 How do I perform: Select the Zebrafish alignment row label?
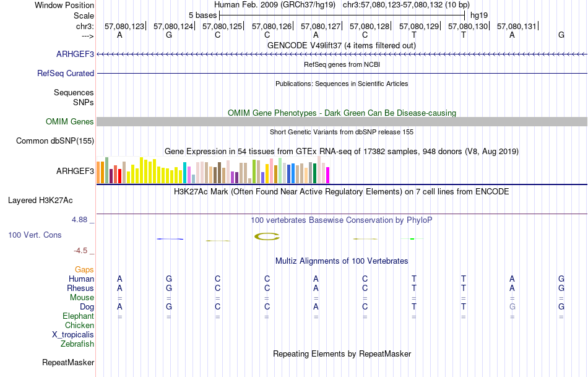click(77, 344)
